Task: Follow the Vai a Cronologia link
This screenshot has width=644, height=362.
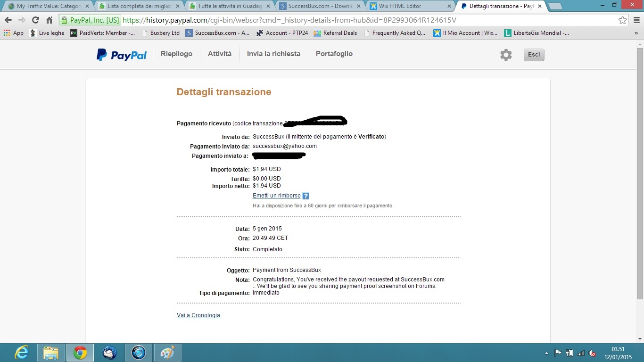Action: pos(198,315)
